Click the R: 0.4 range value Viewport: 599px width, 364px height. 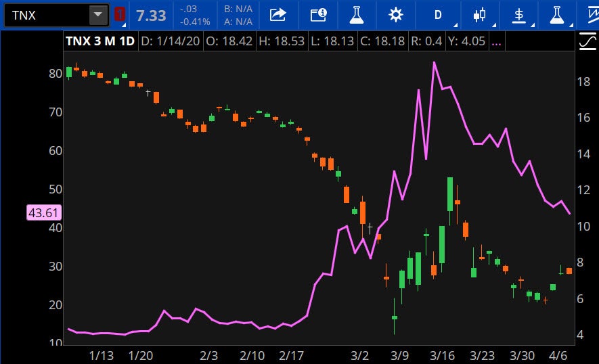pos(426,41)
